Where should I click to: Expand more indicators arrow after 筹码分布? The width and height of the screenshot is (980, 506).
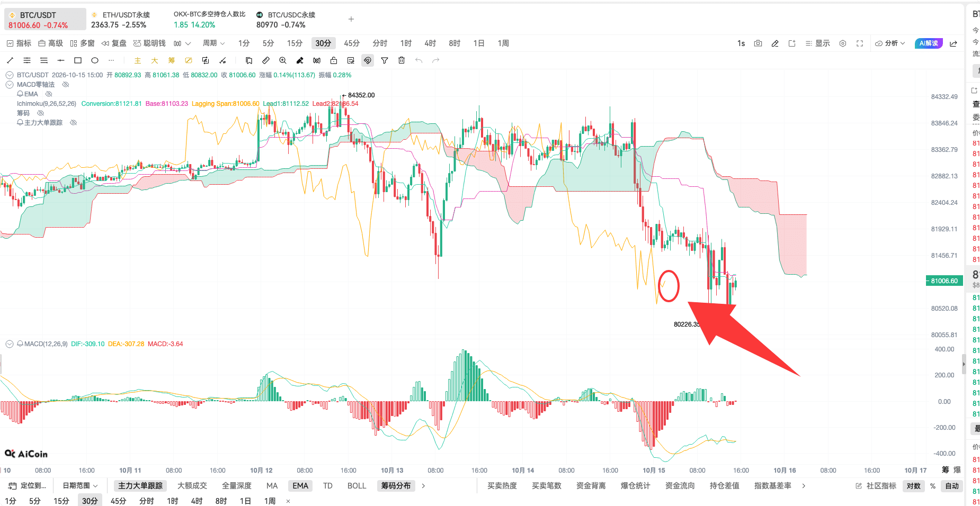[x=423, y=486]
